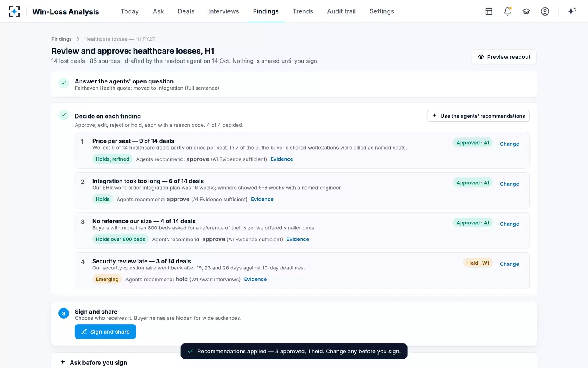
Task: Click the Held · W1 badge
Action: click(x=478, y=263)
